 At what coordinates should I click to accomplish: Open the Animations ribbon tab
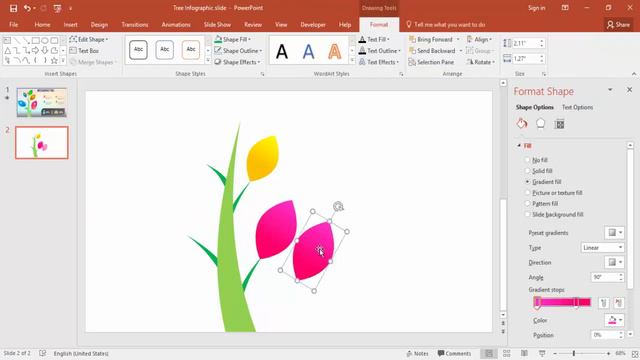176,24
